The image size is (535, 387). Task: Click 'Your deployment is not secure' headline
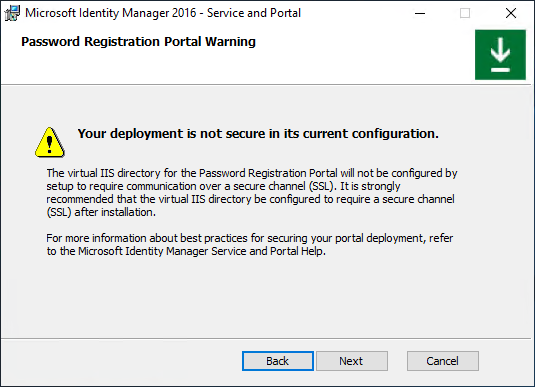coord(258,133)
